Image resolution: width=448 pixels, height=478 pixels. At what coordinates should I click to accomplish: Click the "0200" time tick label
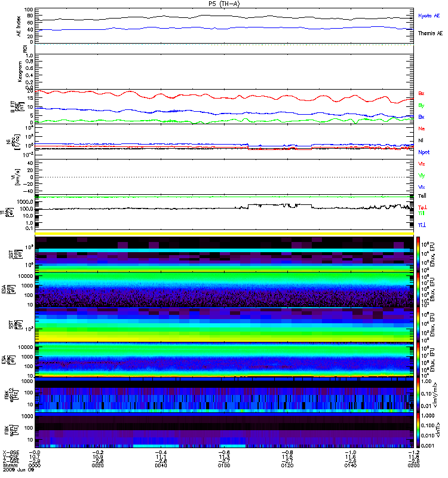[413, 465]
